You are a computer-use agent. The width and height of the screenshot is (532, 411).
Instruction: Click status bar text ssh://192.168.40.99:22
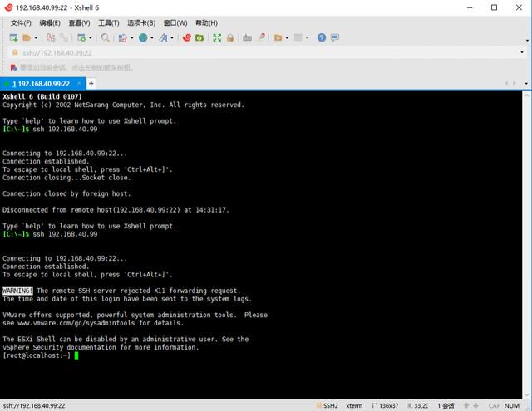34,405
